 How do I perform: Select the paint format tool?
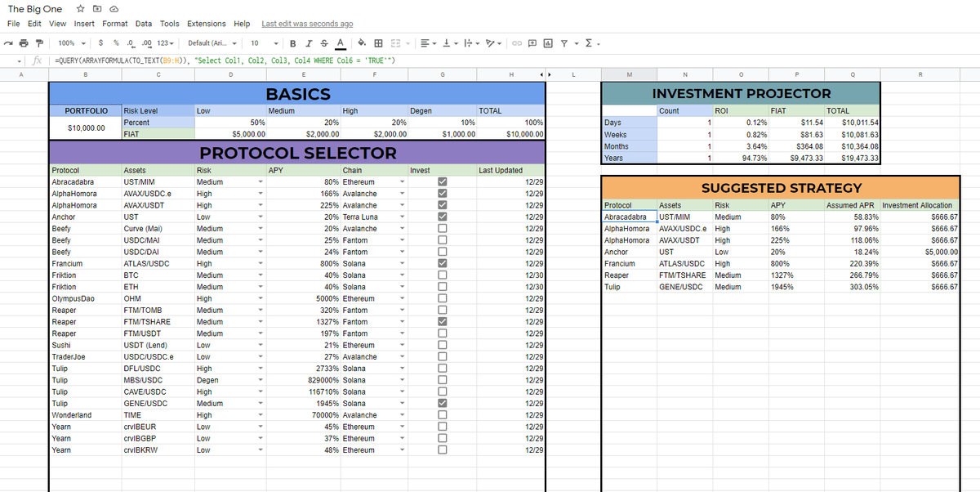[x=39, y=42]
